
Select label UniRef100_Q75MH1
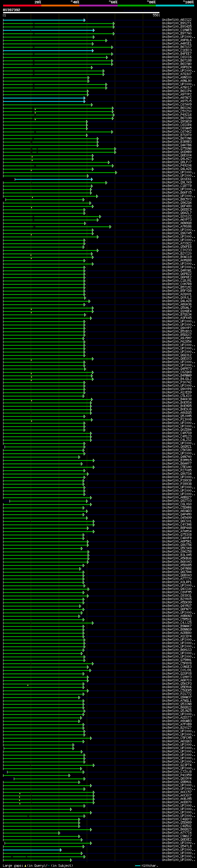click(177, 660)
